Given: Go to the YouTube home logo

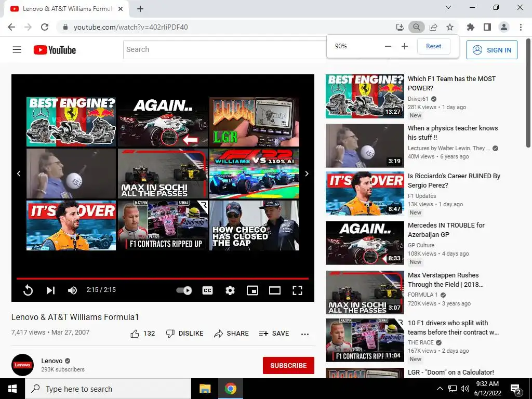Looking at the screenshot, I should click(55, 50).
